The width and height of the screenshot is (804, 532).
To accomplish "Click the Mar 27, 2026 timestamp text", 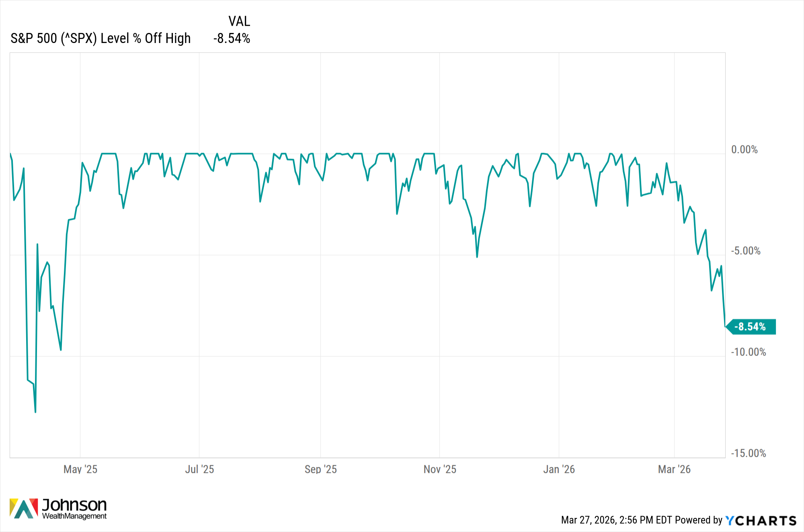I will (x=616, y=520).
